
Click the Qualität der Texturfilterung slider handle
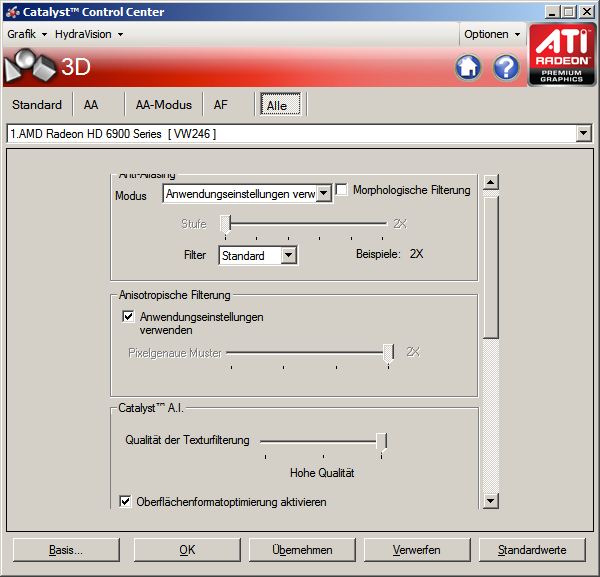coord(382,442)
